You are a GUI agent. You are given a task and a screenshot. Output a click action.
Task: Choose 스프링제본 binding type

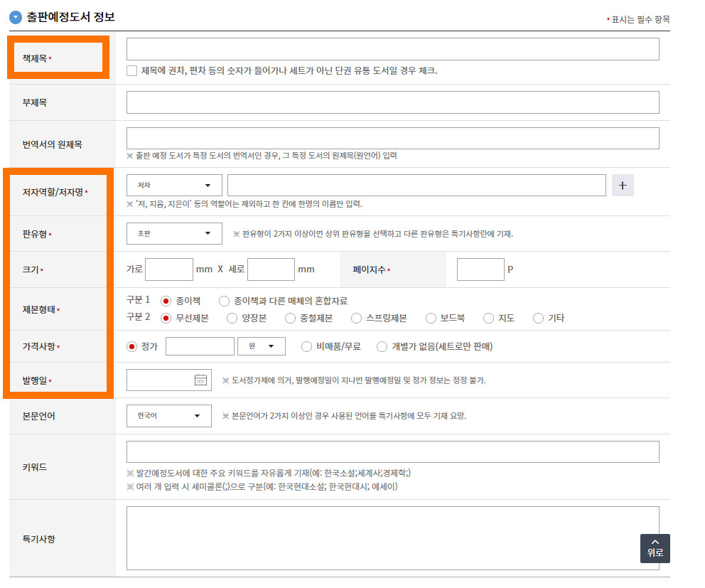[x=356, y=319]
